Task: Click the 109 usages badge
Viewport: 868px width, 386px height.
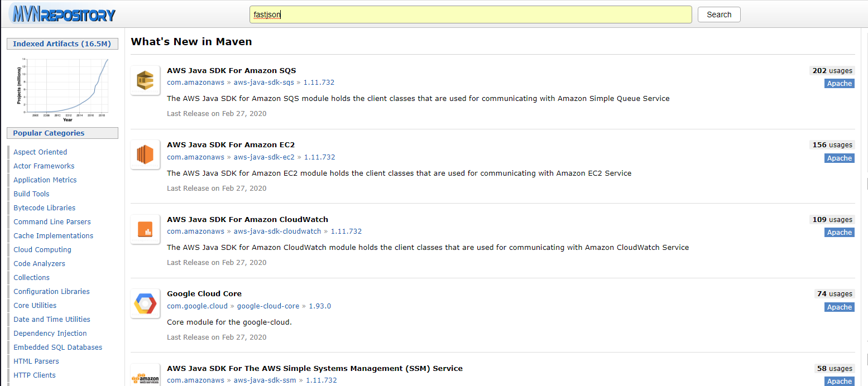Action: pyautogui.click(x=832, y=219)
